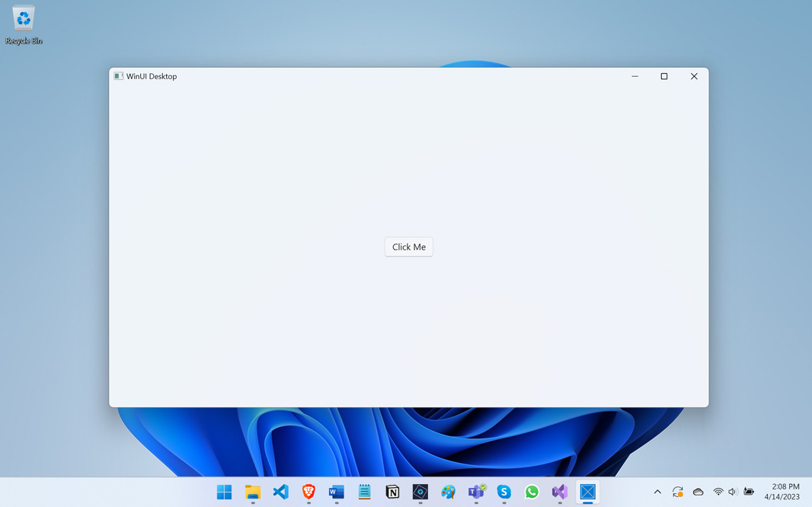812x507 pixels.
Task: Open Microsoft Teams from taskbar
Action: (476, 492)
